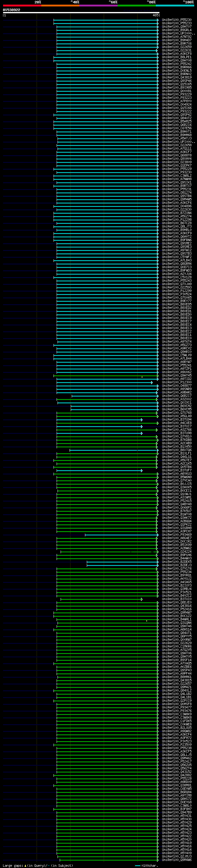Open hit UniRef100_P55230
This screenshot has height=868, width=197.
176,20
